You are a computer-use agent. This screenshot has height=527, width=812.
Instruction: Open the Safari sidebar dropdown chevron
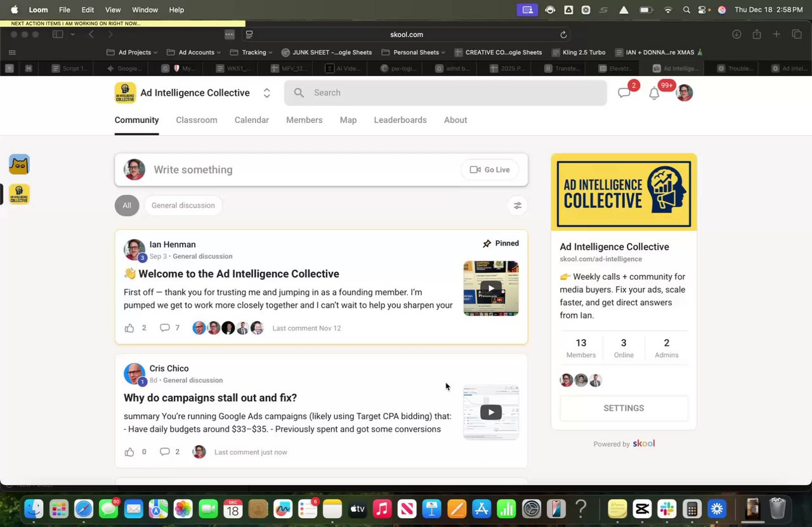pyautogui.click(x=73, y=34)
